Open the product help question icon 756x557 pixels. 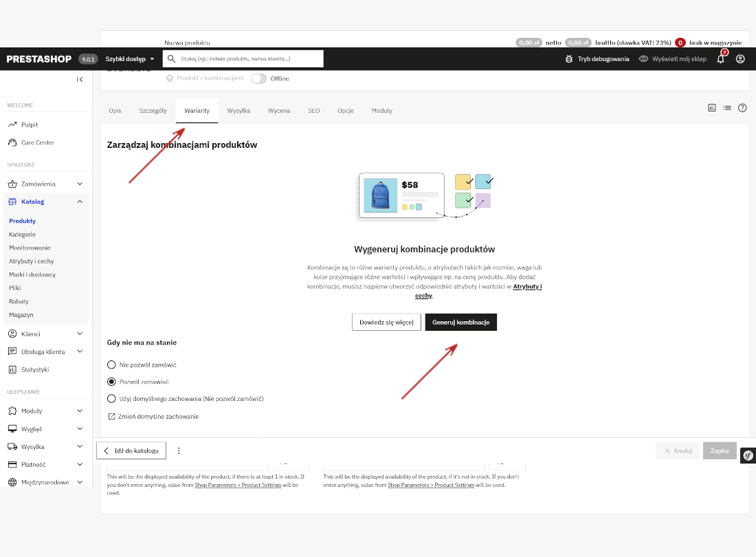click(x=742, y=108)
